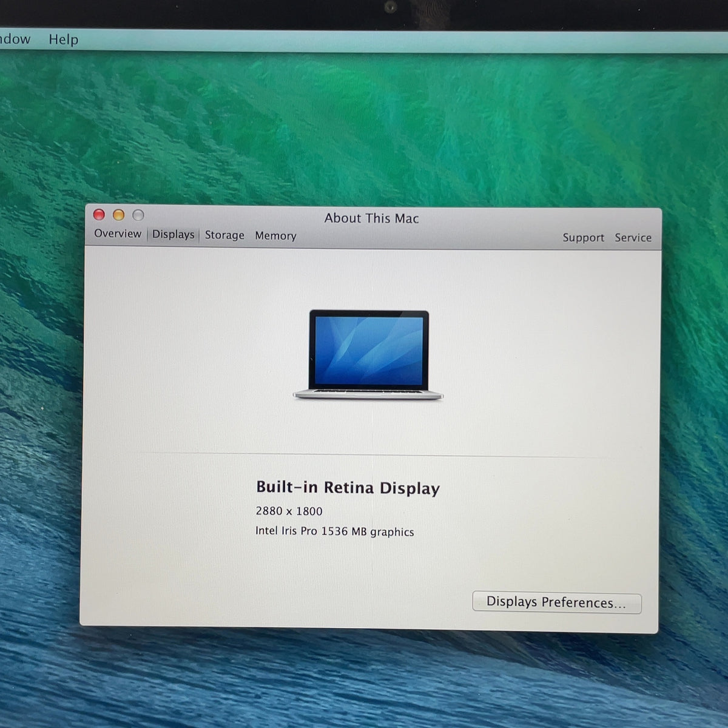Switch to the Storage tab

224,235
